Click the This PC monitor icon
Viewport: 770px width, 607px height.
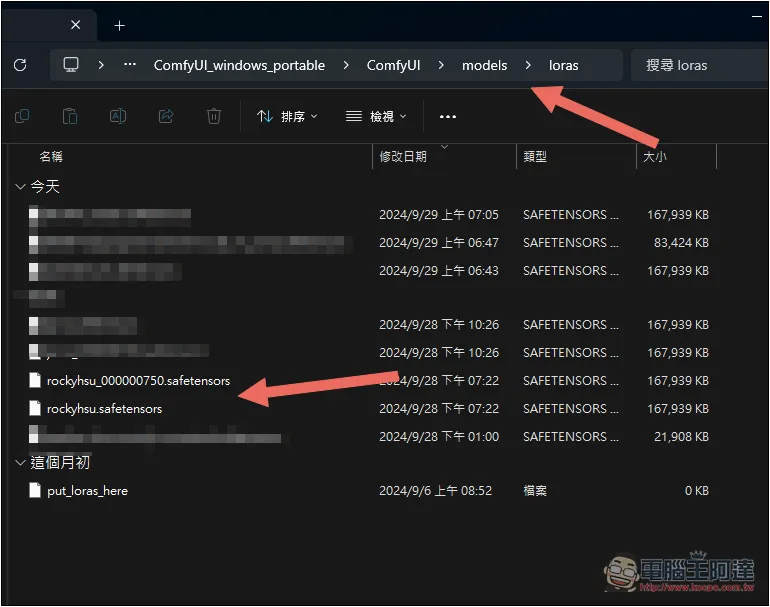(x=71, y=65)
